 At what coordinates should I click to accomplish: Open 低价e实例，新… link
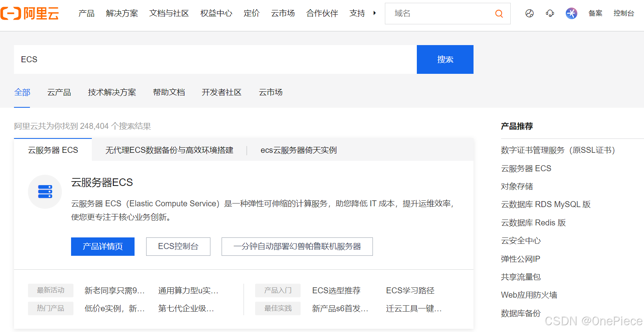click(115, 308)
